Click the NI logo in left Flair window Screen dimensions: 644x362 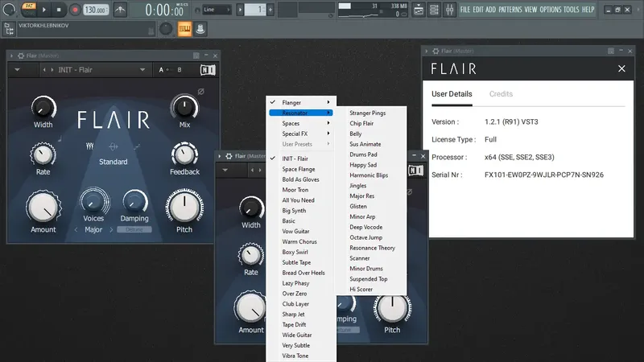pyautogui.click(x=208, y=70)
